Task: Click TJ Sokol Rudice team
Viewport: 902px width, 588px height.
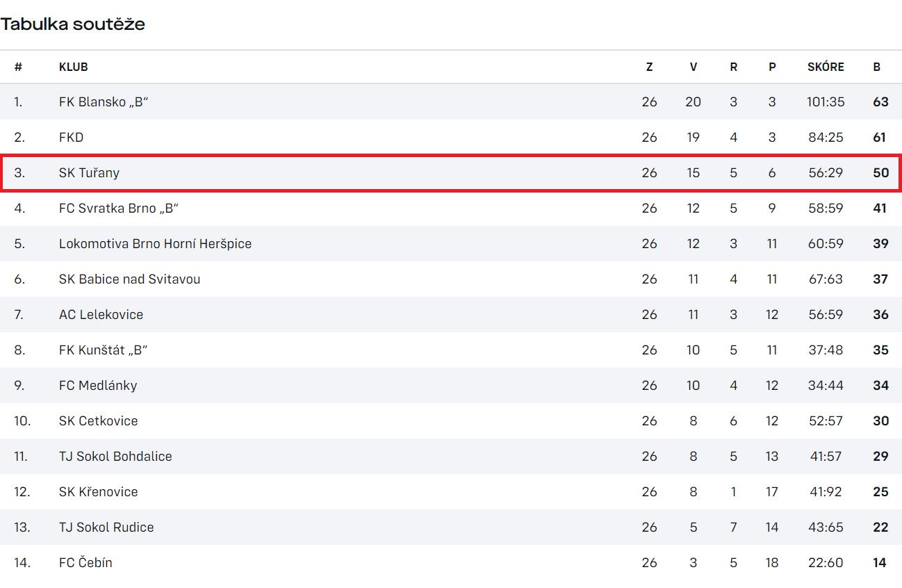Action: tap(106, 528)
